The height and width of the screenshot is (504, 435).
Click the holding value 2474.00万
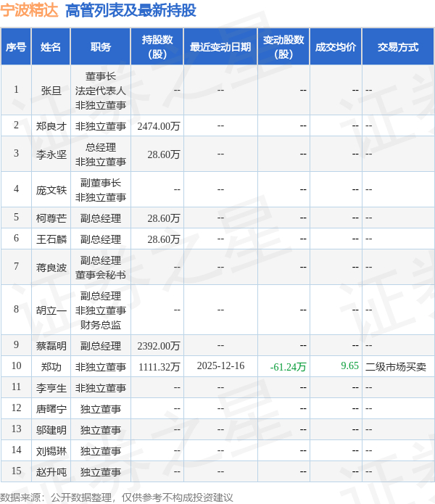click(x=159, y=126)
